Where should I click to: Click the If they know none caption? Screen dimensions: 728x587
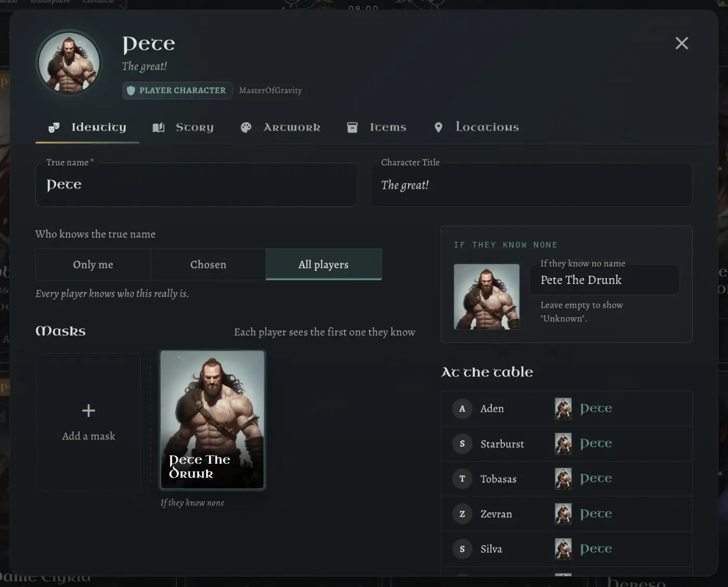192,503
